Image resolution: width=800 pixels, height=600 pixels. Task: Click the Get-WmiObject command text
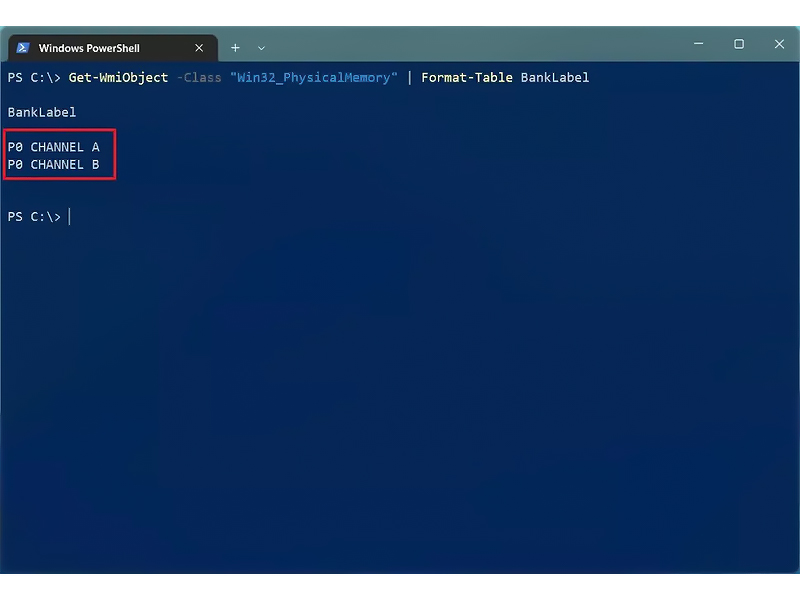[118, 78]
